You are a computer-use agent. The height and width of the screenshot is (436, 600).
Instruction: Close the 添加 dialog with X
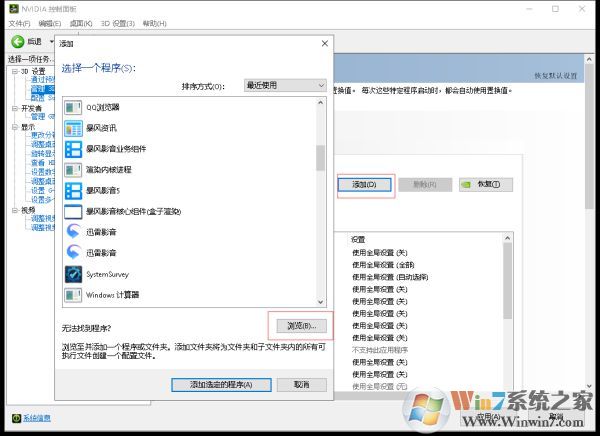pos(324,43)
